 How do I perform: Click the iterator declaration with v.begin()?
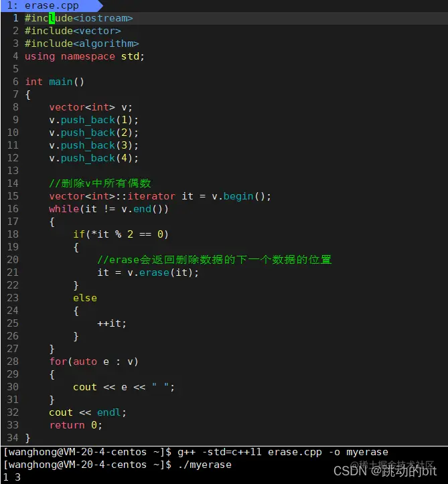(160, 196)
